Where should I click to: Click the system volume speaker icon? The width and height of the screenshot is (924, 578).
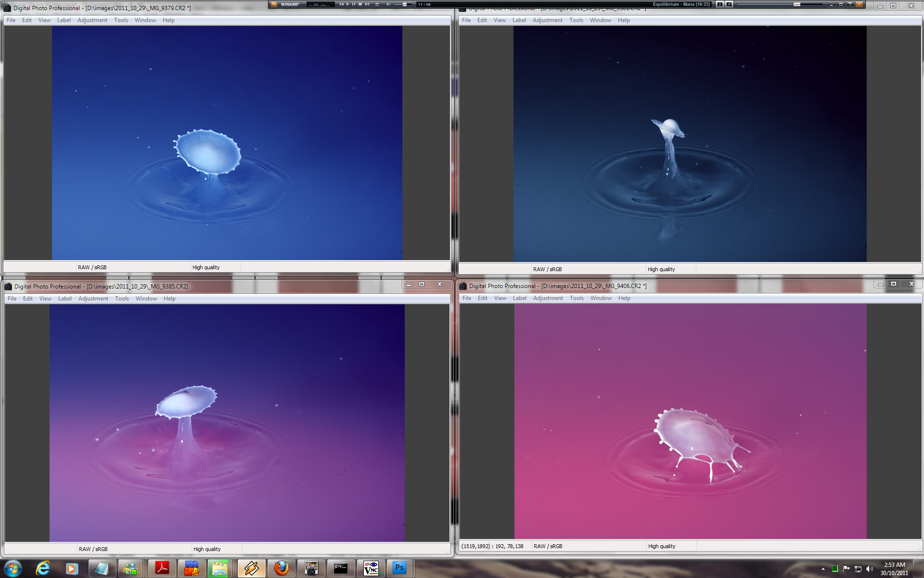tap(869, 569)
